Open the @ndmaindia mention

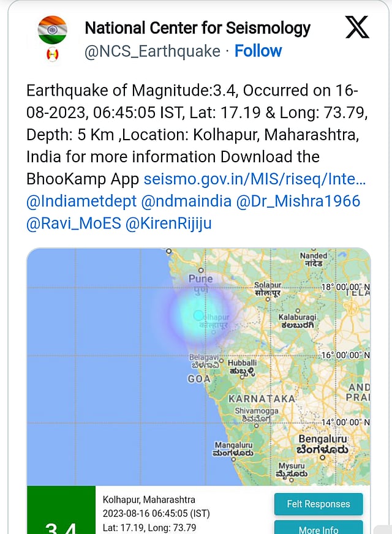tap(186, 201)
